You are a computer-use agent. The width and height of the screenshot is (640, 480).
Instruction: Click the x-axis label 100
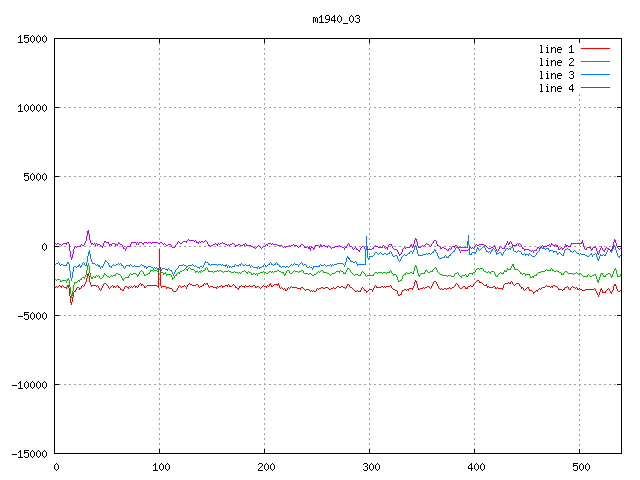pos(161,467)
